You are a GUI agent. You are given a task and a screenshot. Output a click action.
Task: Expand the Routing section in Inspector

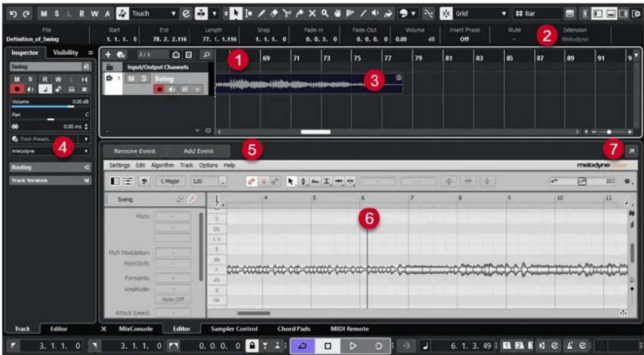point(50,167)
